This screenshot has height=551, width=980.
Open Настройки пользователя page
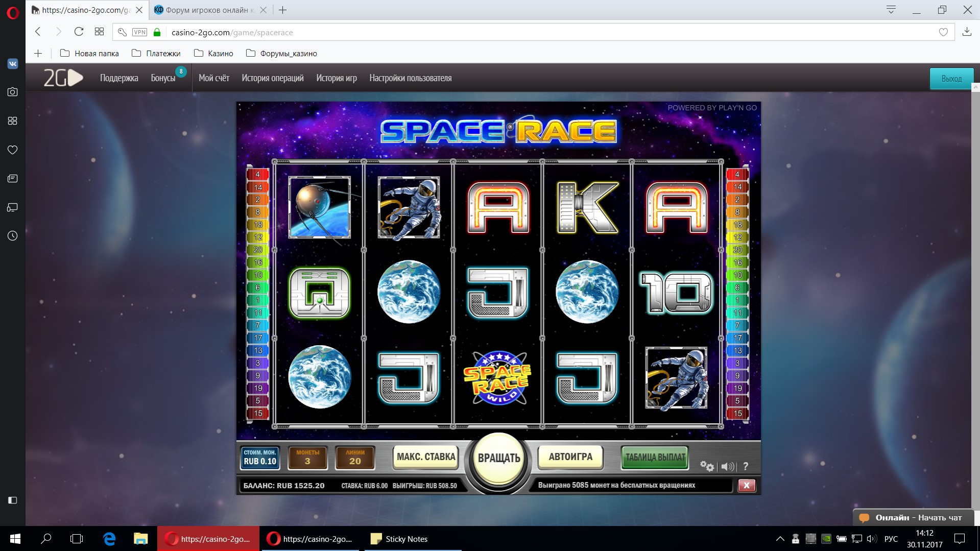pyautogui.click(x=411, y=78)
